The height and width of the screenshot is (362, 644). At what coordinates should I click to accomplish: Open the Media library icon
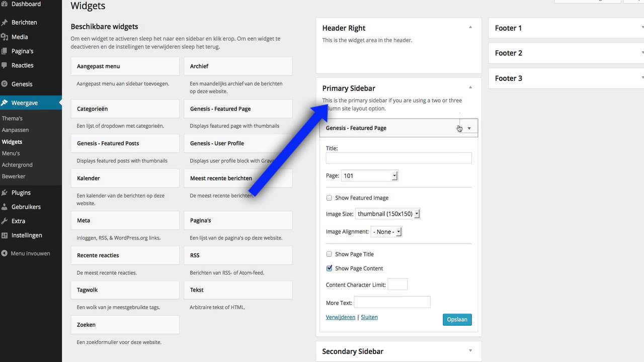click(5, 37)
